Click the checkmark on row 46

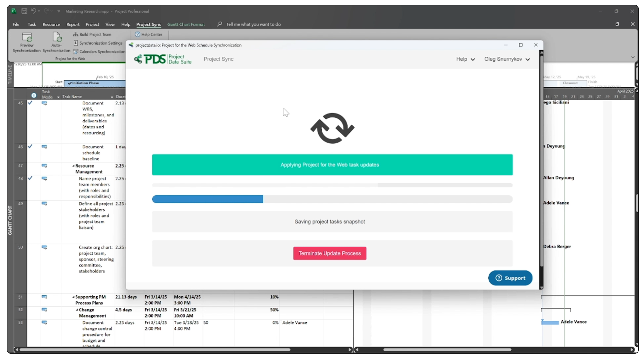[30, 146]
